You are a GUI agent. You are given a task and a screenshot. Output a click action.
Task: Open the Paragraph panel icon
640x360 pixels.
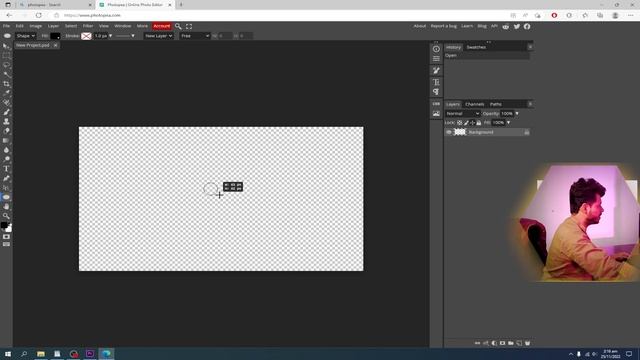(x=436, y=92)
